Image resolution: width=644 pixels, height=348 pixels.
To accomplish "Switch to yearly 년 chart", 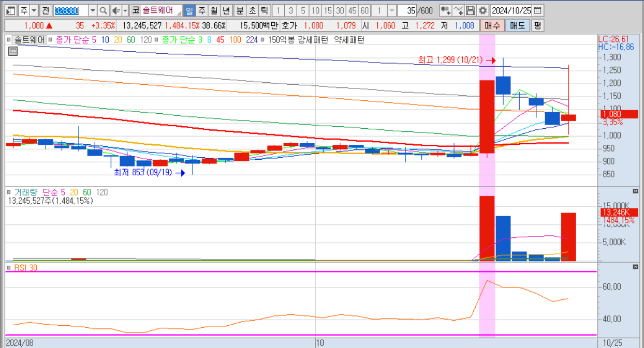I will (x=226, y=10).
